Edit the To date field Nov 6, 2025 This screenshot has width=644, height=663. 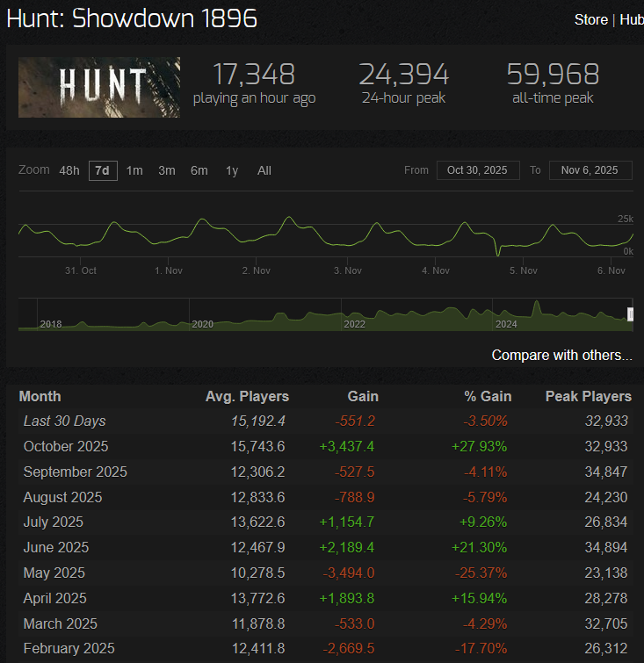[590, 170]
